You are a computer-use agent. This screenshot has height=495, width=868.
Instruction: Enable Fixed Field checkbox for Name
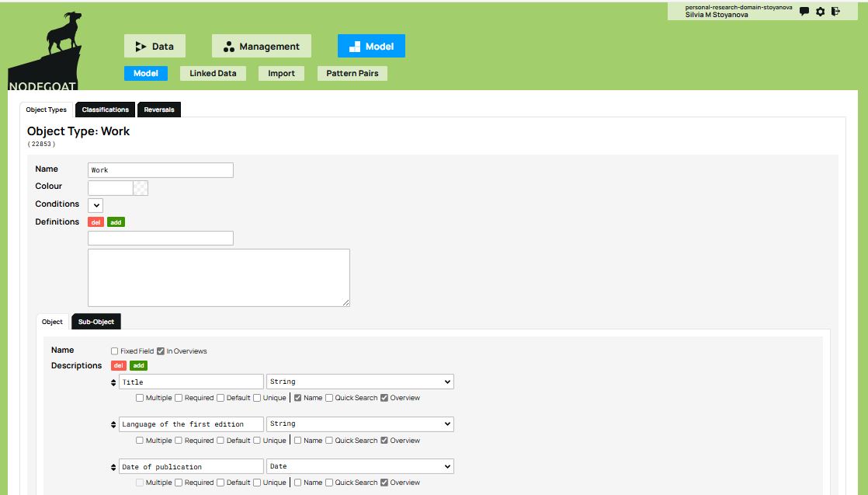tap(115, 351)
